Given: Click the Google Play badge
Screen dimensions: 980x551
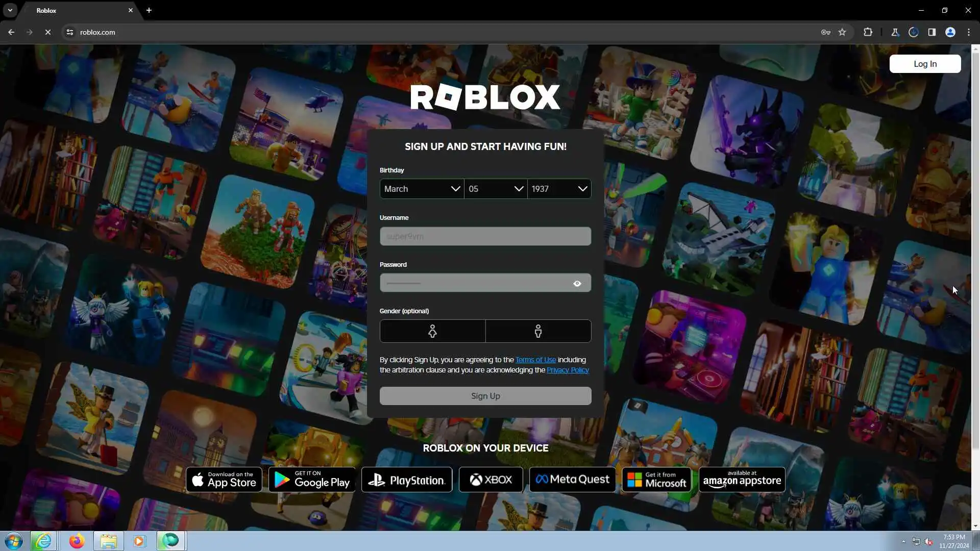Looking at the screenshot, I should pyautogui.click(x=312, y=480).
